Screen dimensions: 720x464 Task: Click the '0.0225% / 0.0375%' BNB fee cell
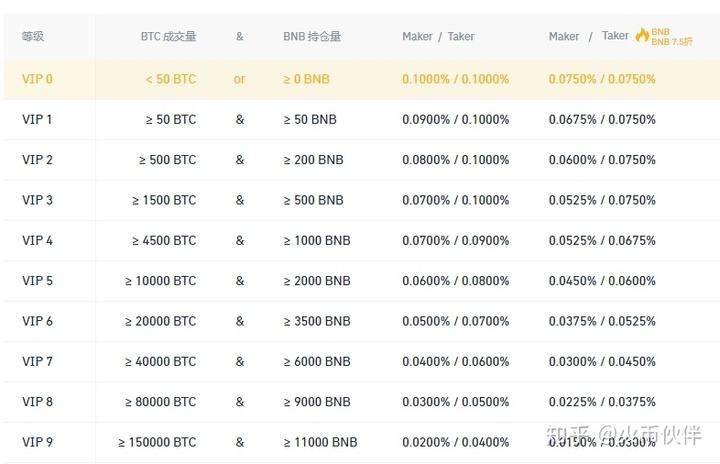point(602,402)
